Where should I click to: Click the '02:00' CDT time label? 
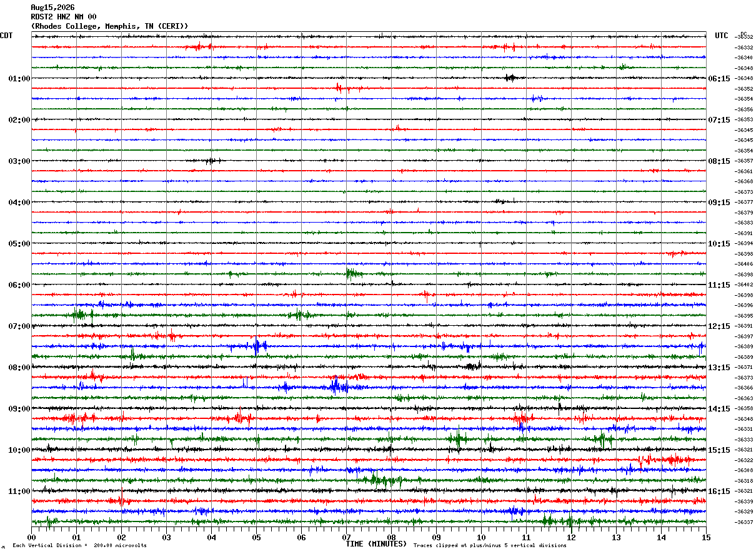click(x=19, y=120)
